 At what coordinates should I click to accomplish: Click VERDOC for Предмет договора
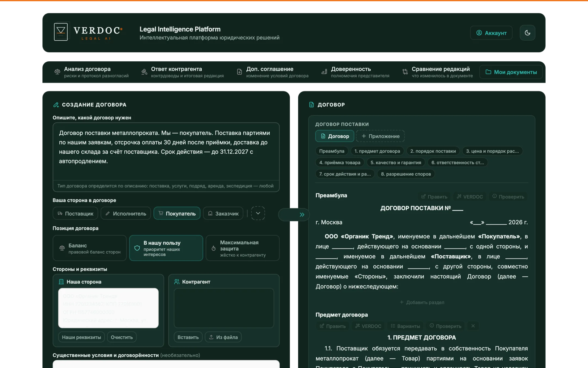pos(368,326)
